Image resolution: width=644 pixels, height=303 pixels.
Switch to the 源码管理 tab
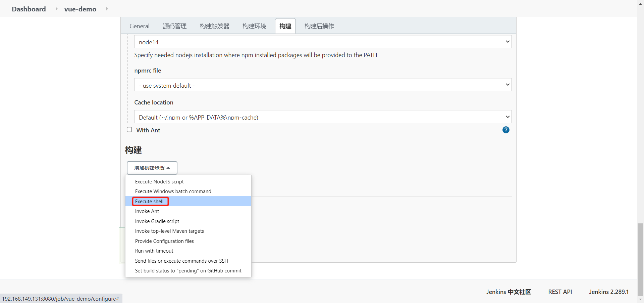click(x=175, y=26)
